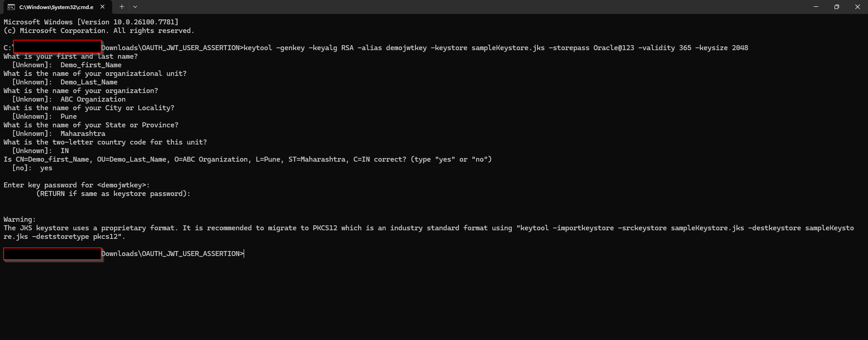Click the word keytool in the -genkey command
Image resolution: width=868 pixels, height=340 pixels.
point(258,48)
